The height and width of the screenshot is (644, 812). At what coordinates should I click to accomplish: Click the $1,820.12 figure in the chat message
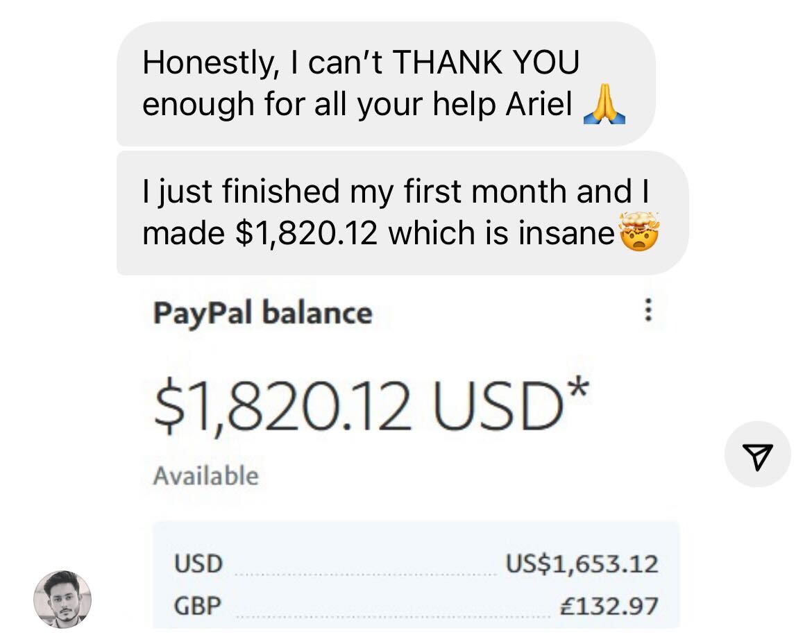306,233
